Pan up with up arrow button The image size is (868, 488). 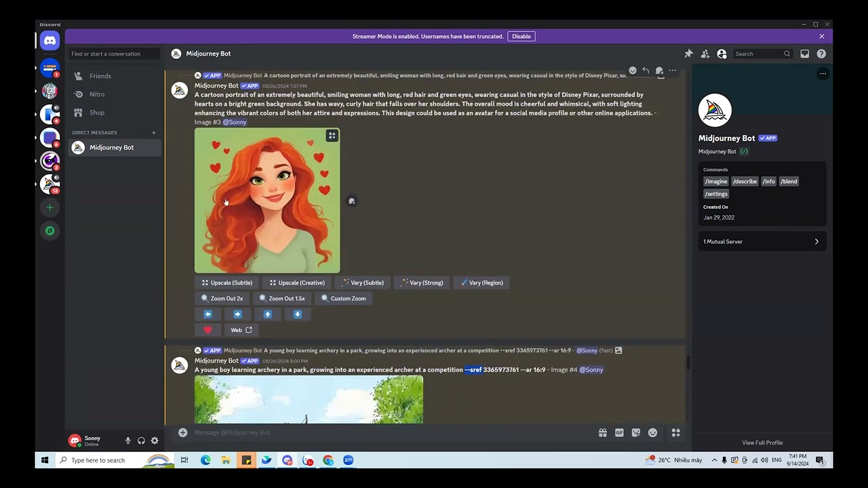[267, 314]
